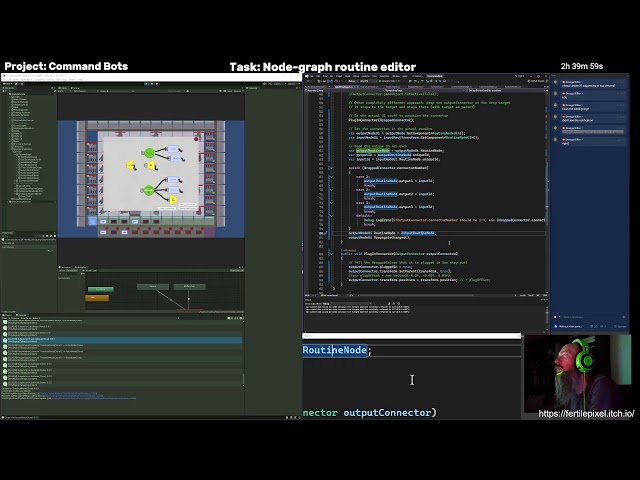The width and height of the screenshot is (640, 480).
Task: Select the leftmost yellow node in the graph
Action: click(x=131, y=165)
